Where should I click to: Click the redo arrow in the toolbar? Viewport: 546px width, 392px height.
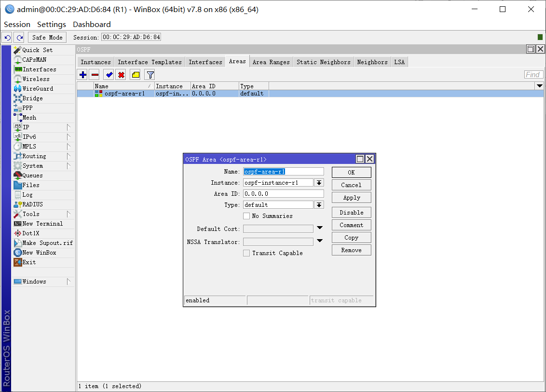point(19,37)
